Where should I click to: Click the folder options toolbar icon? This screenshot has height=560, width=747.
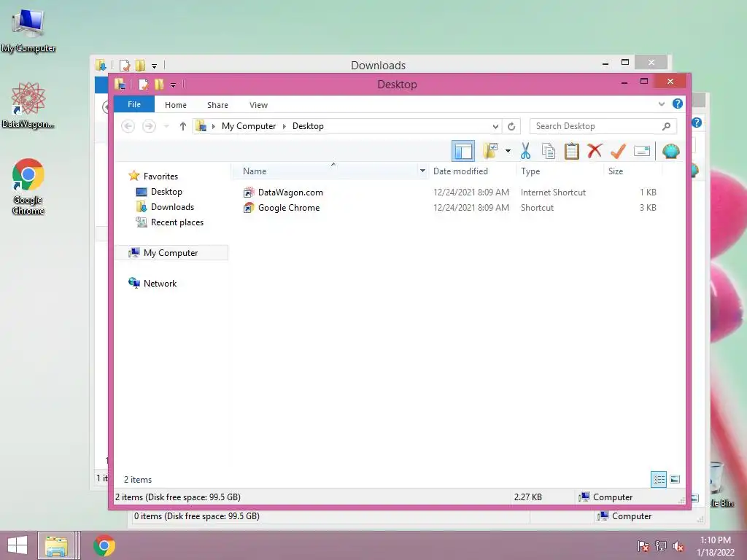tap(490, 152)
